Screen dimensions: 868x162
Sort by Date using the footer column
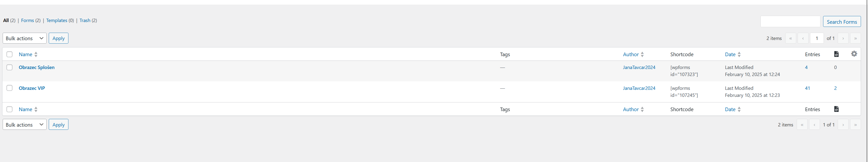point(730,109)
